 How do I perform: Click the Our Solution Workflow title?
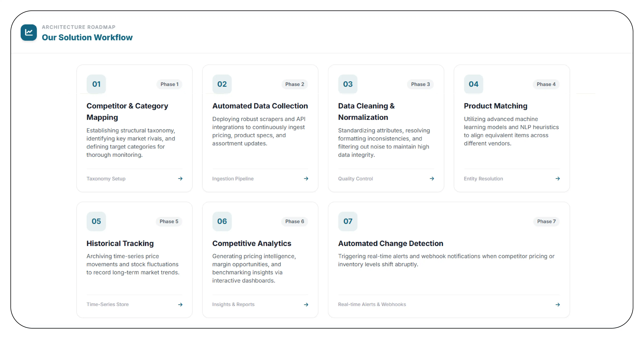pos(87,37)
